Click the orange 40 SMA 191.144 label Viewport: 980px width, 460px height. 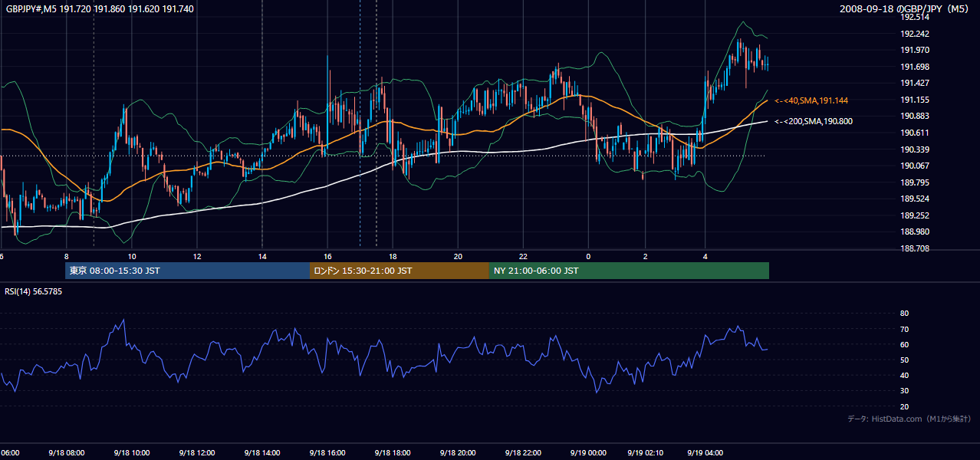(x=811, y=100)
